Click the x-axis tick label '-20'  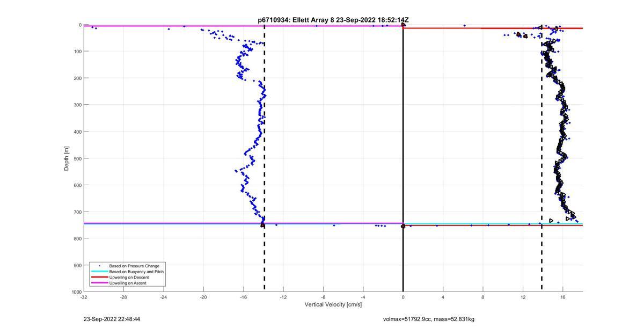point(203,297)
